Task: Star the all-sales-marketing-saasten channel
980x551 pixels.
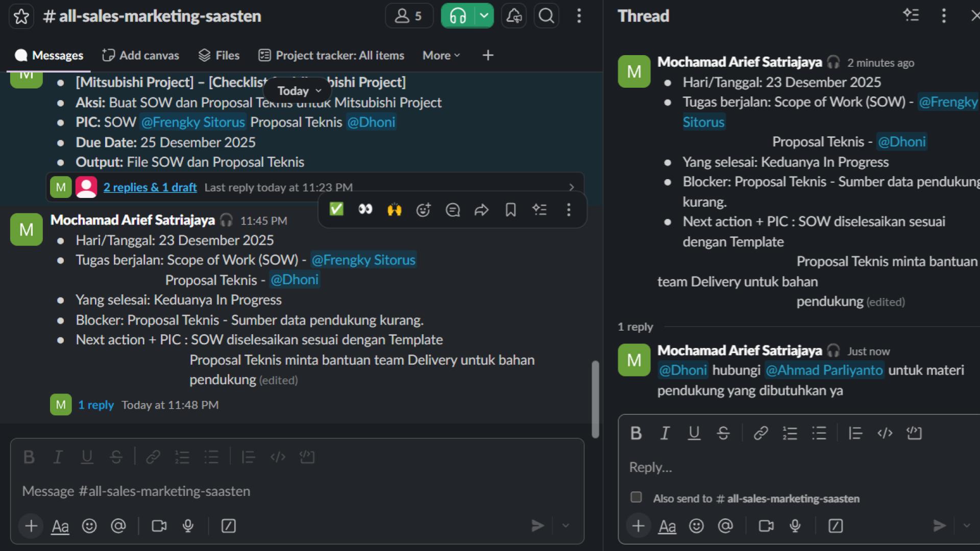Action: [x=21, y=16]
